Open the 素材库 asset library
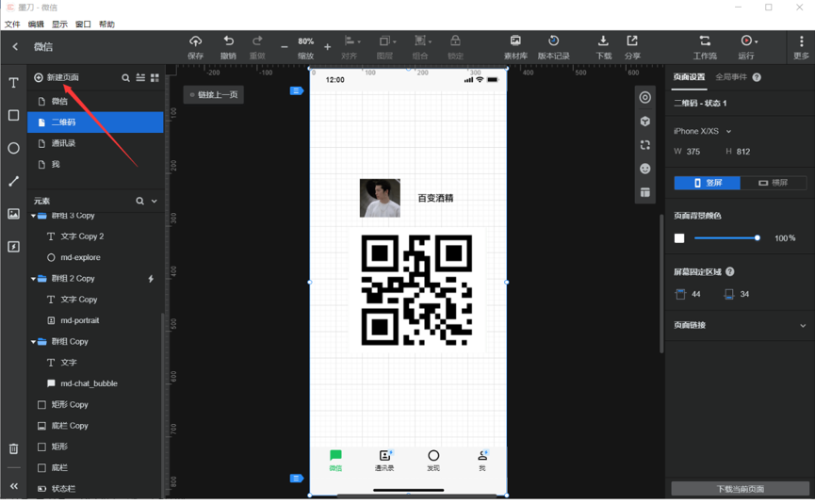Image resolution: width=815 pixels, height=504 pixels. pyautogui.click(x=515, y=47)
